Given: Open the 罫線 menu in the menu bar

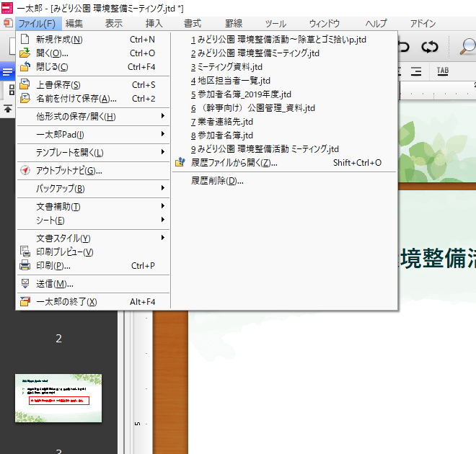Looking at the screenshot, I should coord(234,23).
